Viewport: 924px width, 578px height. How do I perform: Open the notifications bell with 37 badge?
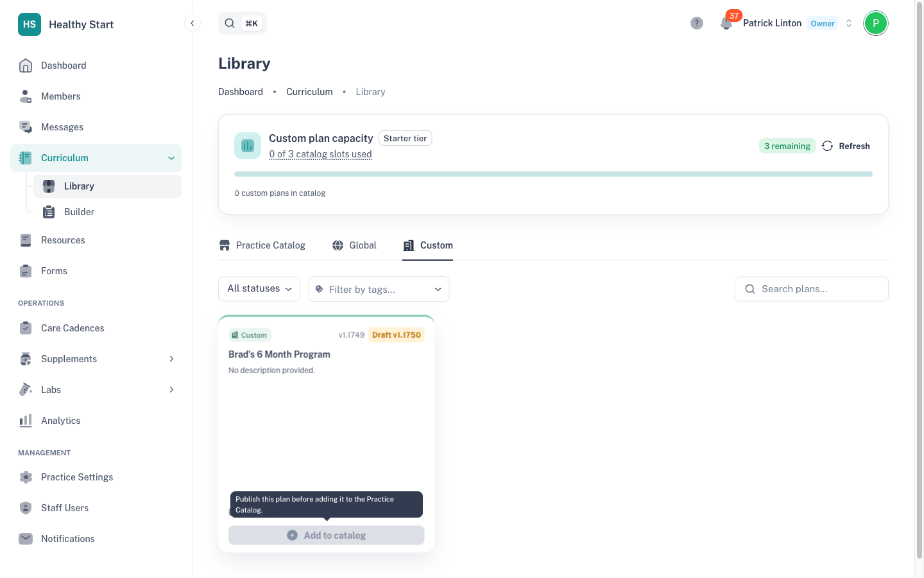point(726,23)
